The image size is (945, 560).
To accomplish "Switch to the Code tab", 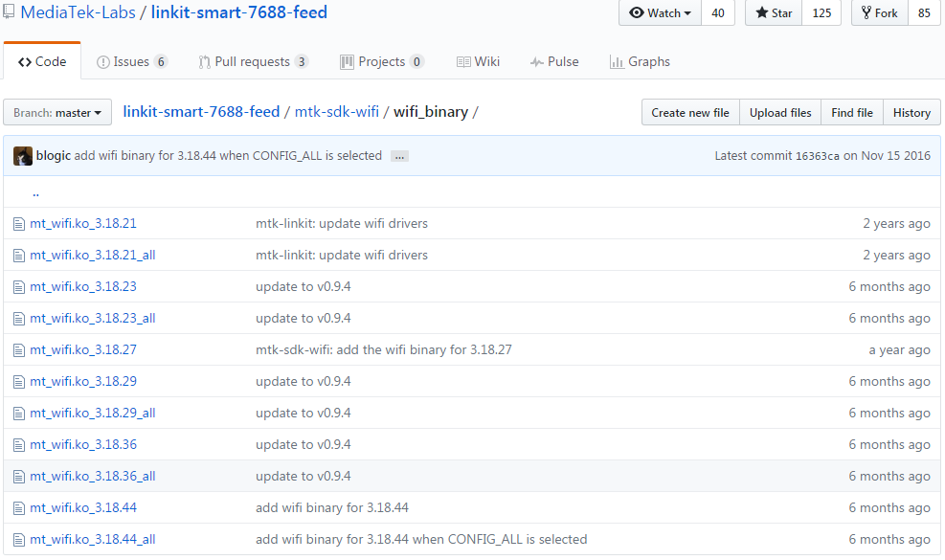I will [x=42, y=61].
